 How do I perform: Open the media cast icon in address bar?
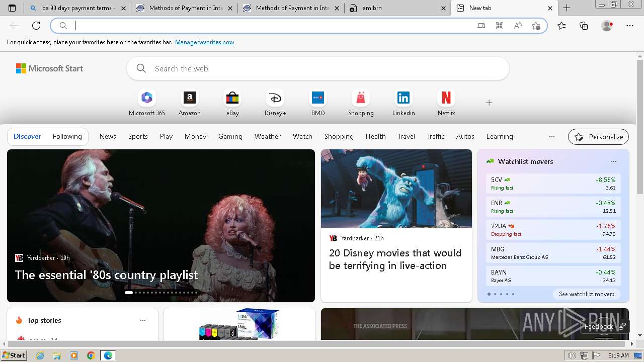[x=481, y=26]
